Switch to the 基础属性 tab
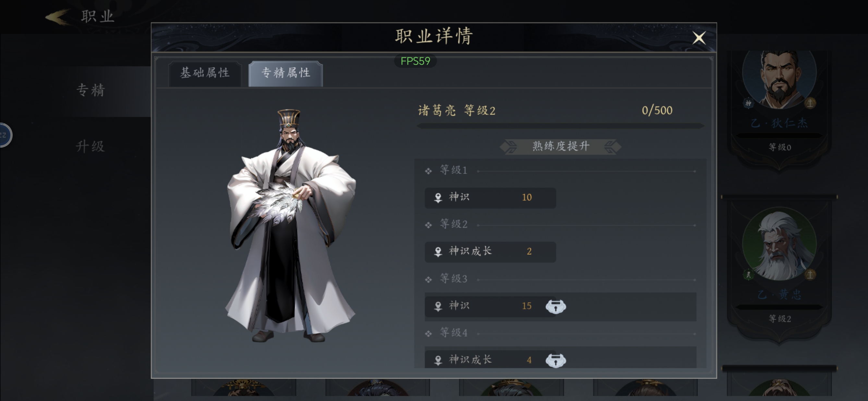 [x=205, y=73]
